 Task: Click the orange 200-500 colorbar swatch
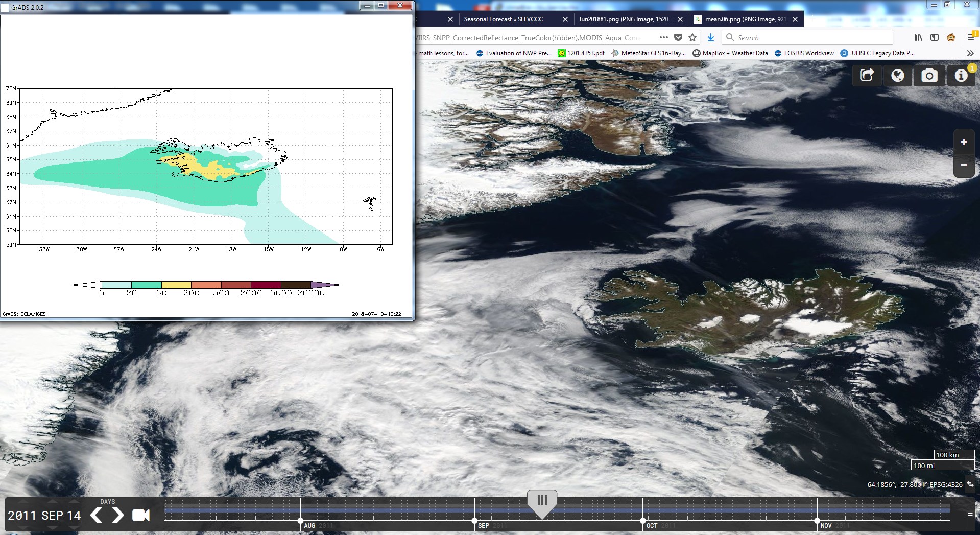click(206, 285)
